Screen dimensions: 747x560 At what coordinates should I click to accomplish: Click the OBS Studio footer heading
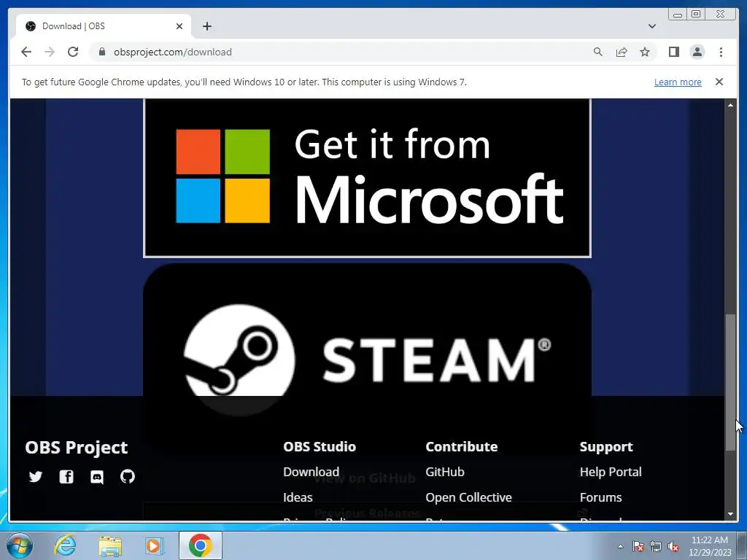(x=320, y=447)
